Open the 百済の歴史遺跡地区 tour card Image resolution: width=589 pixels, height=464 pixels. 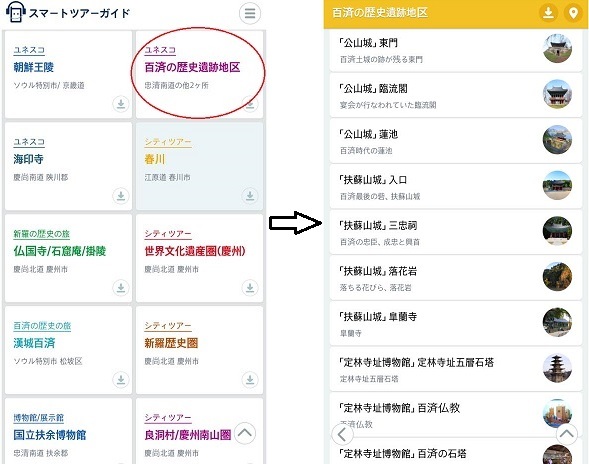(x=199, y=74)
